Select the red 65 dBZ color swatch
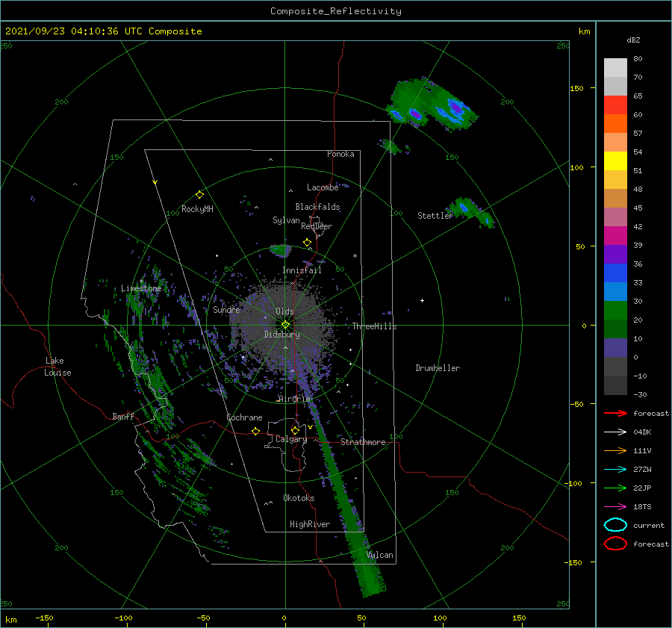The width and height of the screenshot is (672, 628). (x=615, y=105)
